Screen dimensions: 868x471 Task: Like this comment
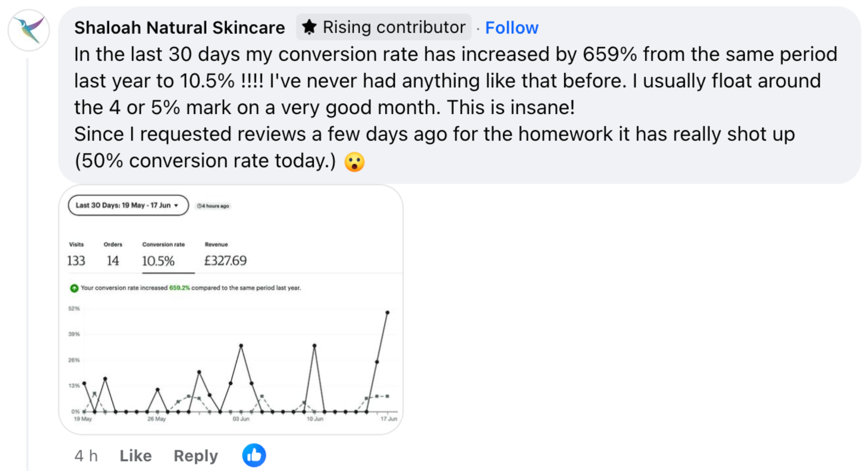135,456
